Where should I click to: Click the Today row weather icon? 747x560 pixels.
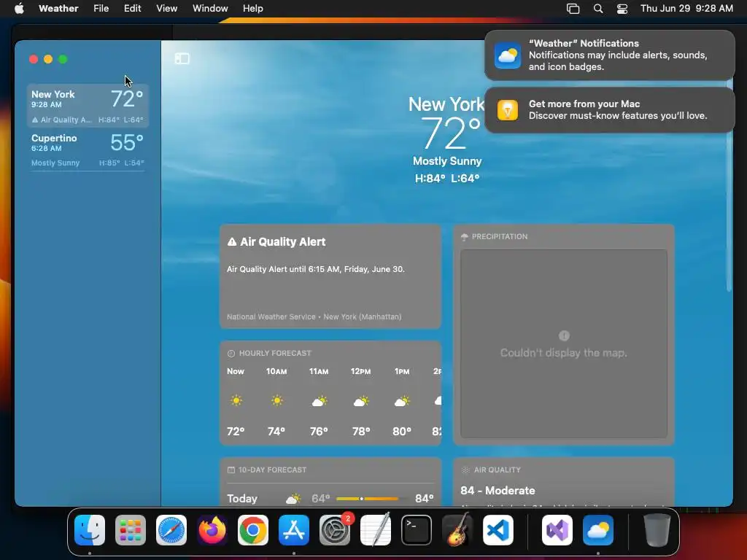[x=293, y=499]
